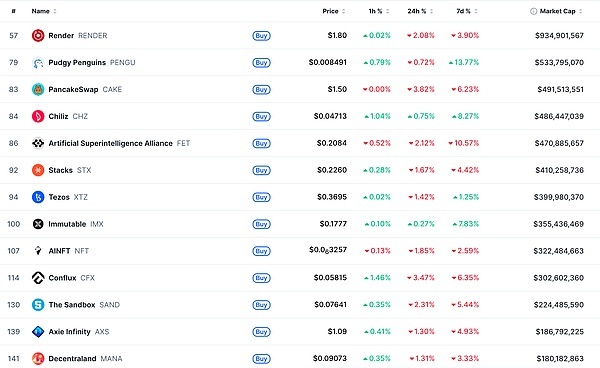Click the AINFT coin logo
The image size is (600, 368).
pyautogui.click(x=38, y=251)
